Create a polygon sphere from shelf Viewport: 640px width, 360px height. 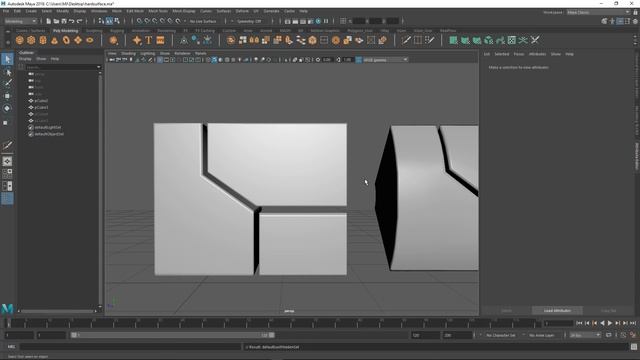19,40
